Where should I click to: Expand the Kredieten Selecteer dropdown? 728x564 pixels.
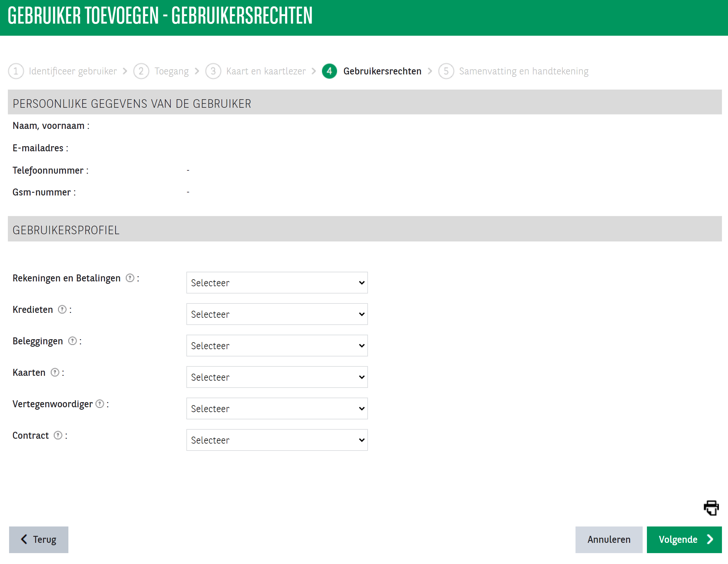tap(277, 314)
